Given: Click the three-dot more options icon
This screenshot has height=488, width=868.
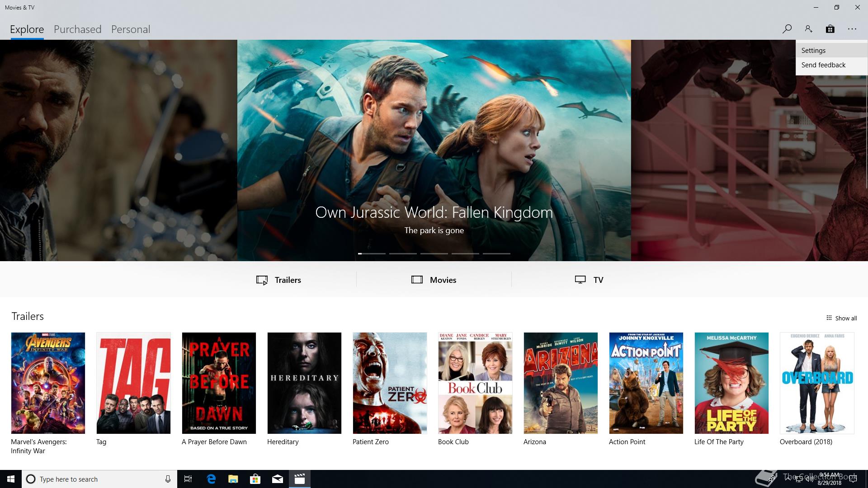Looking at the screenshot, I should (852, 29).
